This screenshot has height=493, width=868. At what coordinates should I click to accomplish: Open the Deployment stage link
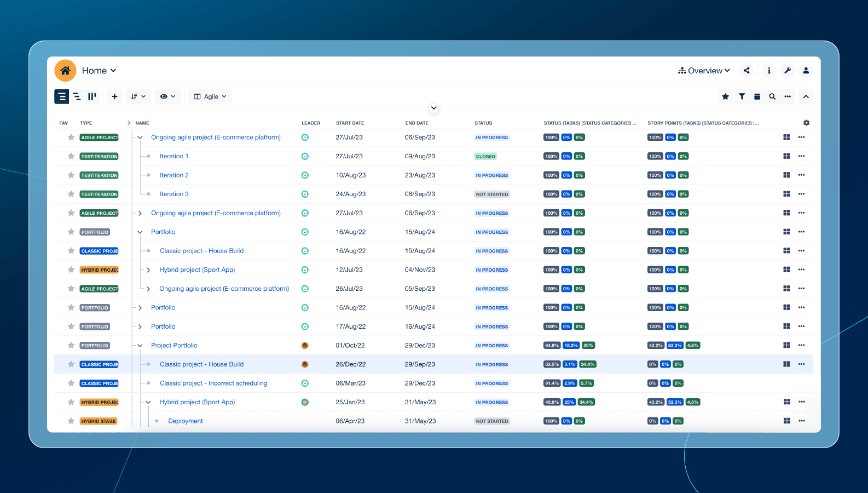tap(186, 421)
